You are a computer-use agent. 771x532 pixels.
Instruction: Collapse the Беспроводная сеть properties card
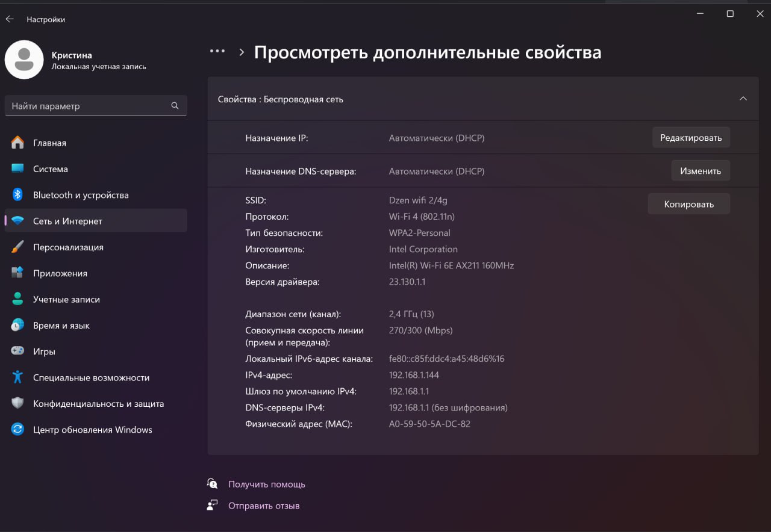(743, 99)
